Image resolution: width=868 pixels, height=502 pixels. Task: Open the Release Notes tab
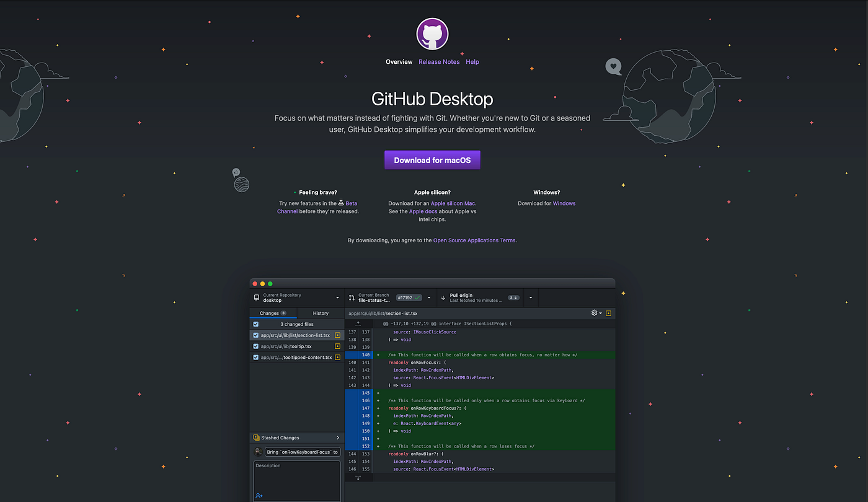click(439, 62)
